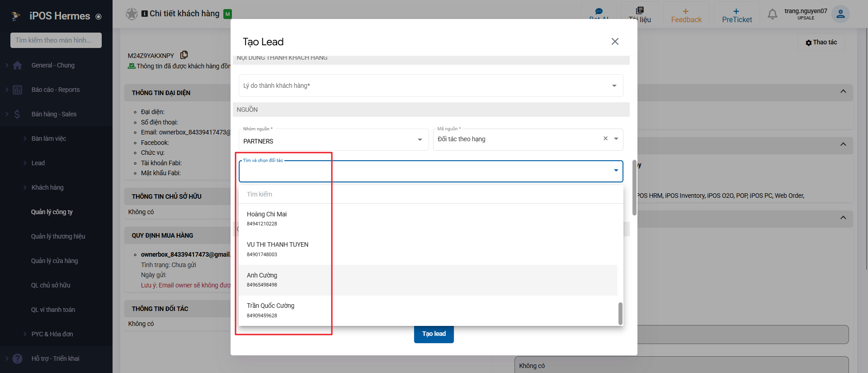Click the Feedback plus button
The height and width of the screenshot is (373, 868).
(x=686, y=15)
